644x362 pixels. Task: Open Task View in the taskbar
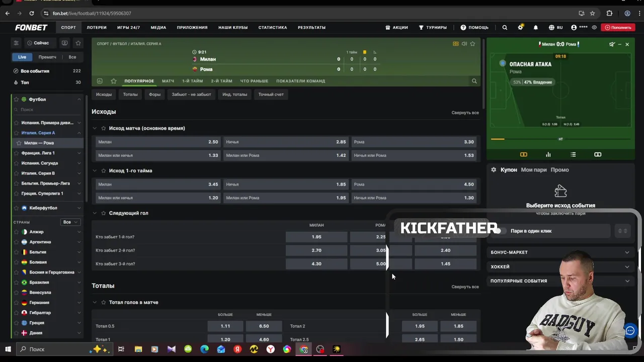(x=121, y=349)
